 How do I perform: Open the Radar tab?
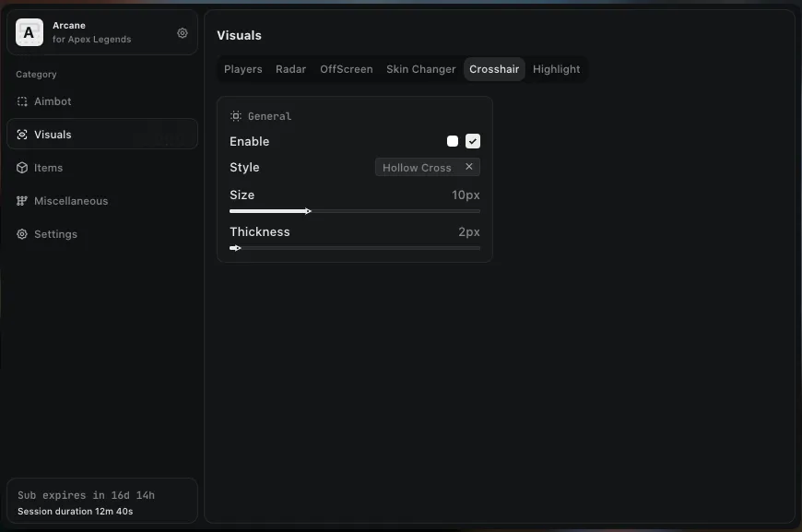coord(290,69)
